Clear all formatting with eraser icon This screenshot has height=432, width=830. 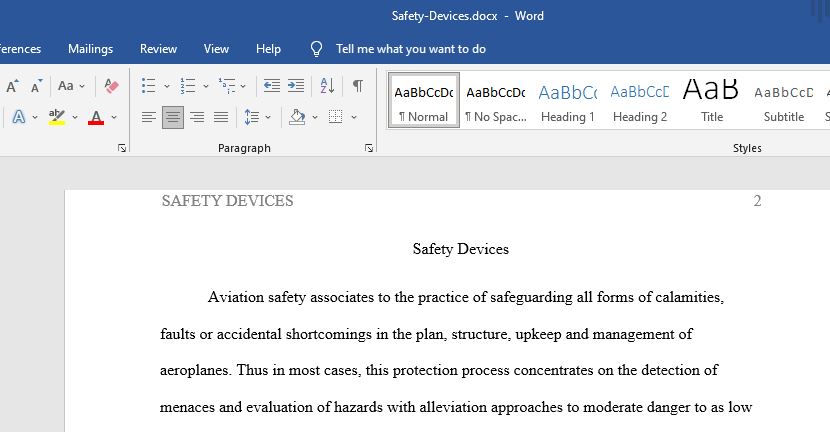click(x=111, y=86)
